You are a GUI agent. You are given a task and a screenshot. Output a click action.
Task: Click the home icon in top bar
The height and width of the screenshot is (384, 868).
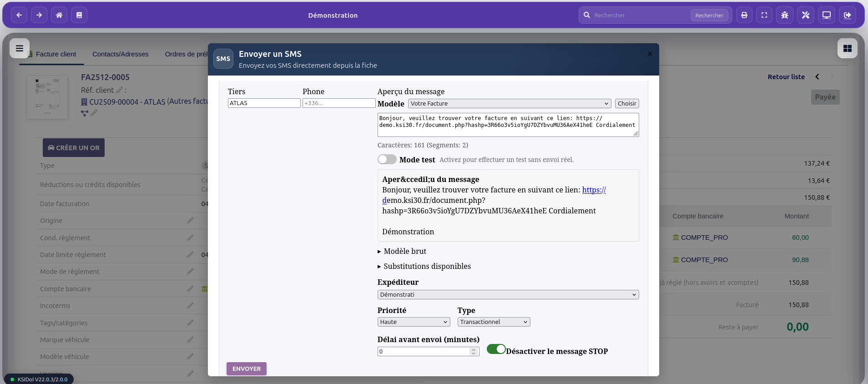pyautogui.click(x=59, y=15)
